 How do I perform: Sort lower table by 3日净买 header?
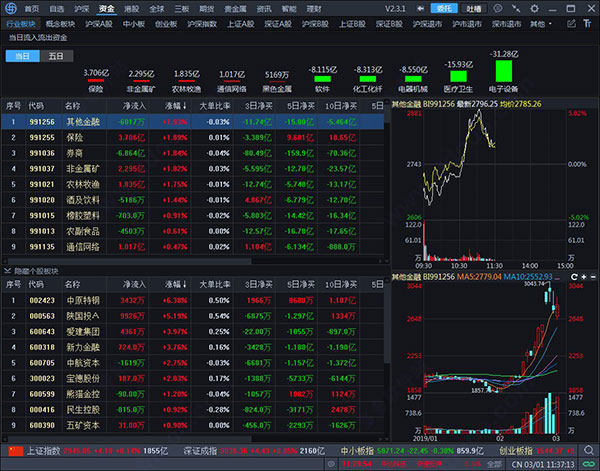(259, 284)
